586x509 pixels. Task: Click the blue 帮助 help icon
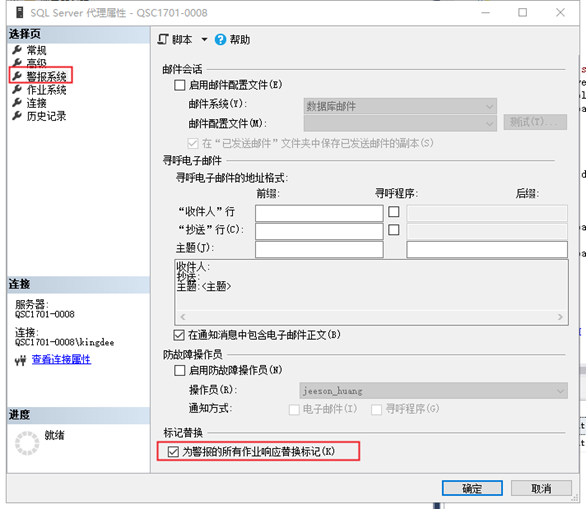point(220,40)
